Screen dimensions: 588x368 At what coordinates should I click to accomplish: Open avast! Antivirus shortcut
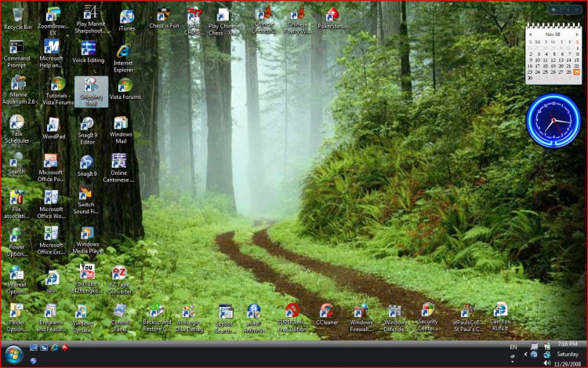(x=254, y=319)
